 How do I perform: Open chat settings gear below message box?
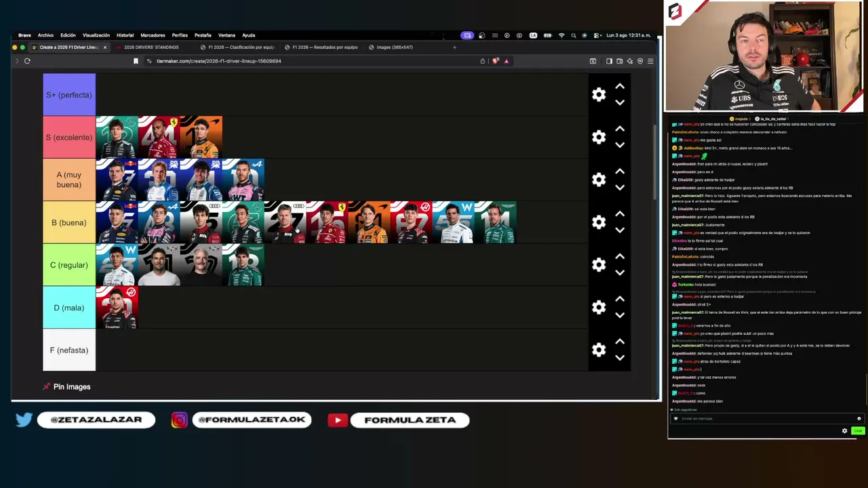pos(845,431)
